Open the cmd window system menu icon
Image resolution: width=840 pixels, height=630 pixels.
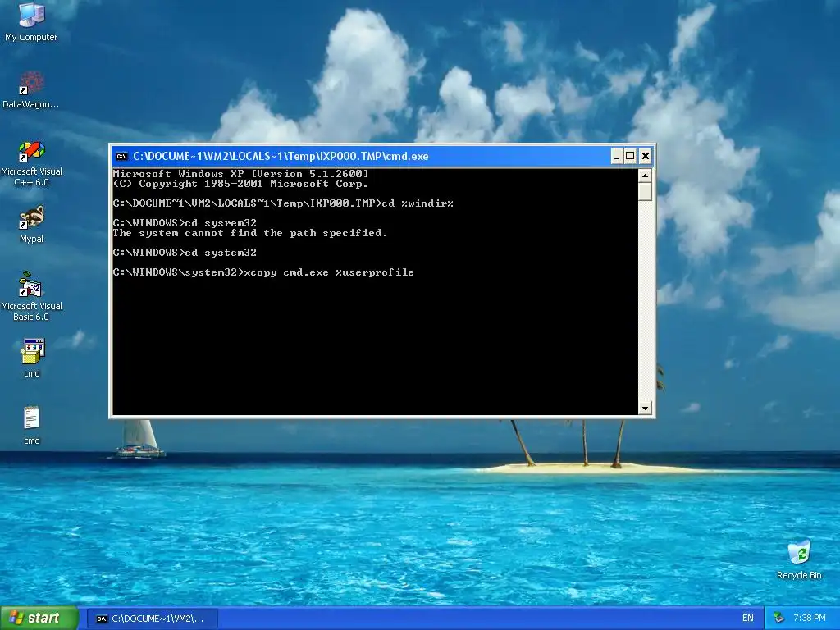[121, 157]
